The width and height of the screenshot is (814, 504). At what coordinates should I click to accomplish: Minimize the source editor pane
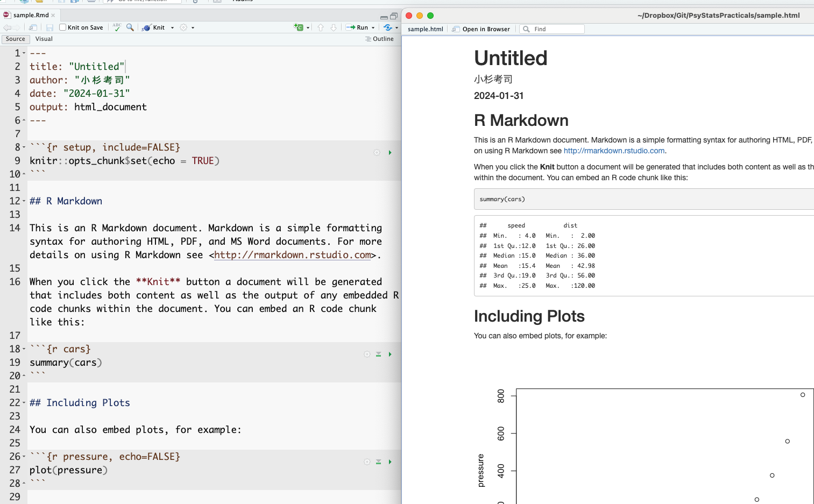point(384,17)
